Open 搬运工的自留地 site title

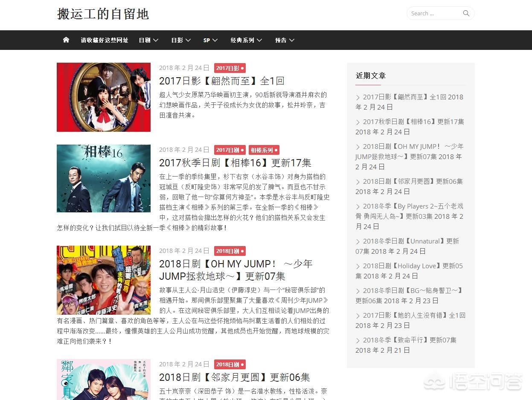[103, 14]
